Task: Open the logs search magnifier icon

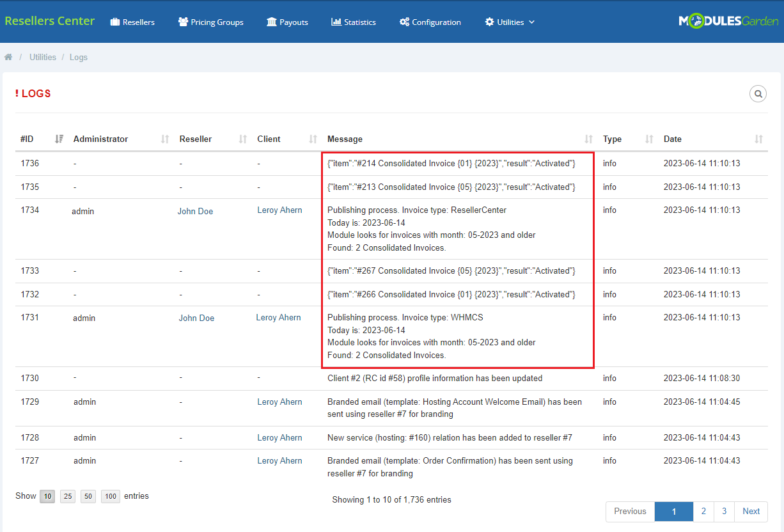Action: [x=758, y=94]
